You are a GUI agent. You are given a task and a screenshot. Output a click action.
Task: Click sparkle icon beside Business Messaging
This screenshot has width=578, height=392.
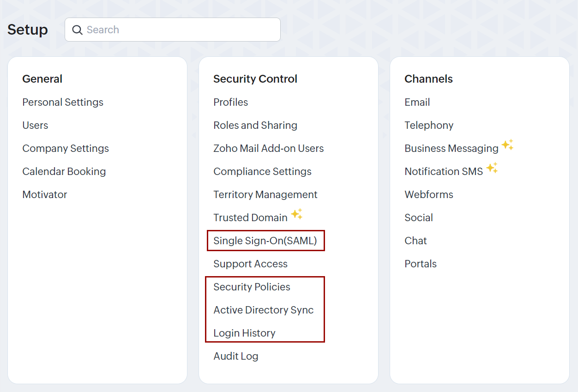tap(507, 145)
